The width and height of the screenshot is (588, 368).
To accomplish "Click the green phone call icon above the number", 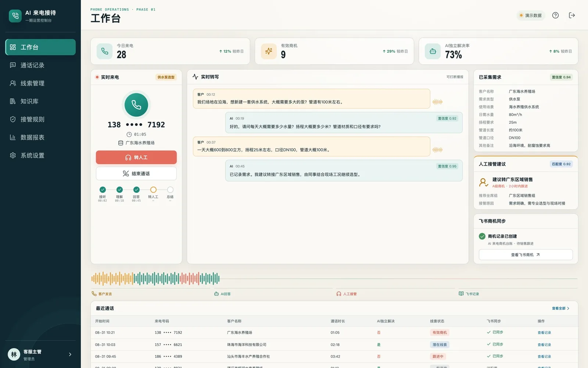I will [x=136, y=105].
